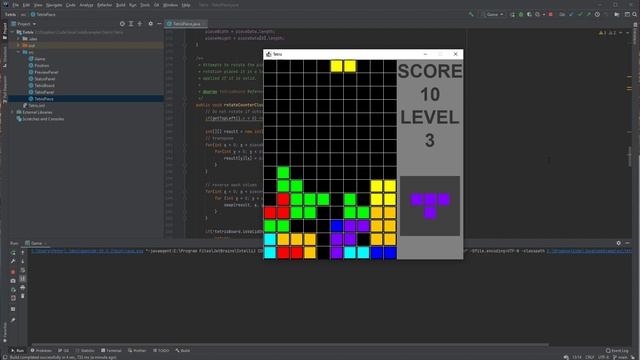640x360 pixels.
Task: Click Run with Coverage icon in toolbar
Action: point(529,14)
